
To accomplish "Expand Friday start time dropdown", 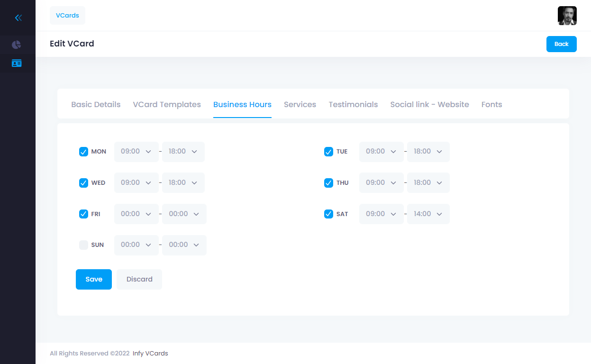I will (x=136, y=214).
